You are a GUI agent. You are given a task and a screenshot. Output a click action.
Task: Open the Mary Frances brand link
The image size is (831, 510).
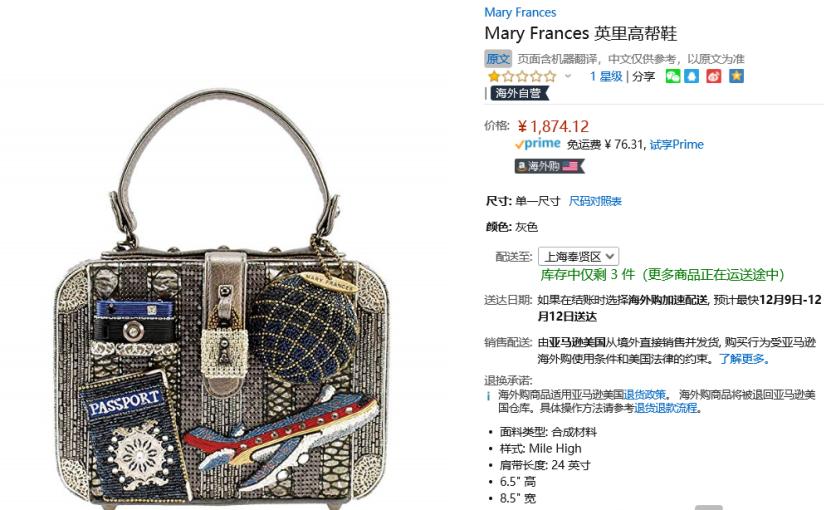pyautogui.click(x=520, y=12)
